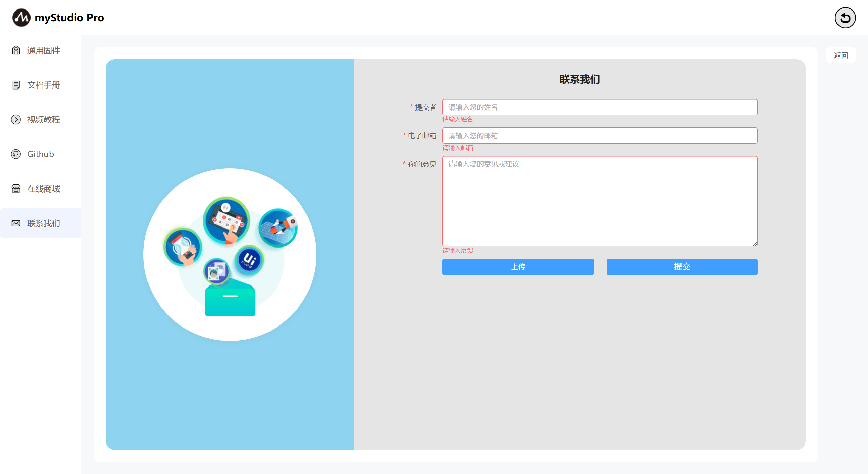Click into the 你的意见 feedback textarea
868x474 pixels.
pyautogui.click(x=599, y=201)
